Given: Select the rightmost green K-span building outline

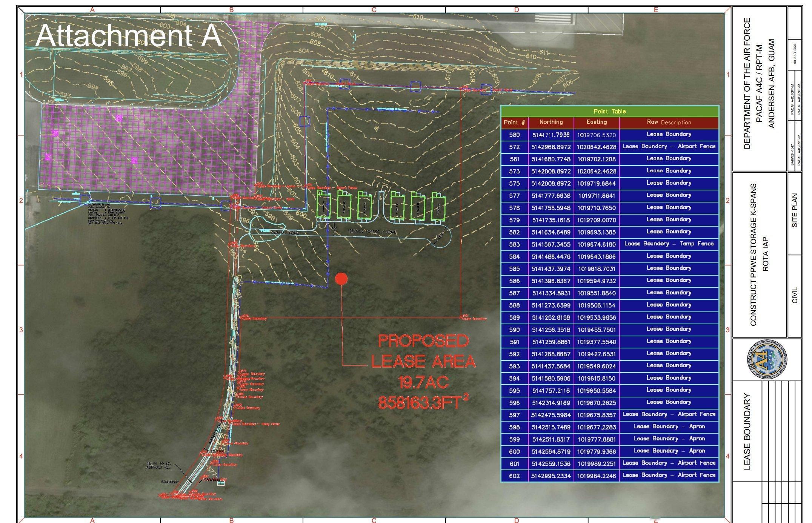Looking at the screenshot, I should [438, 206].
